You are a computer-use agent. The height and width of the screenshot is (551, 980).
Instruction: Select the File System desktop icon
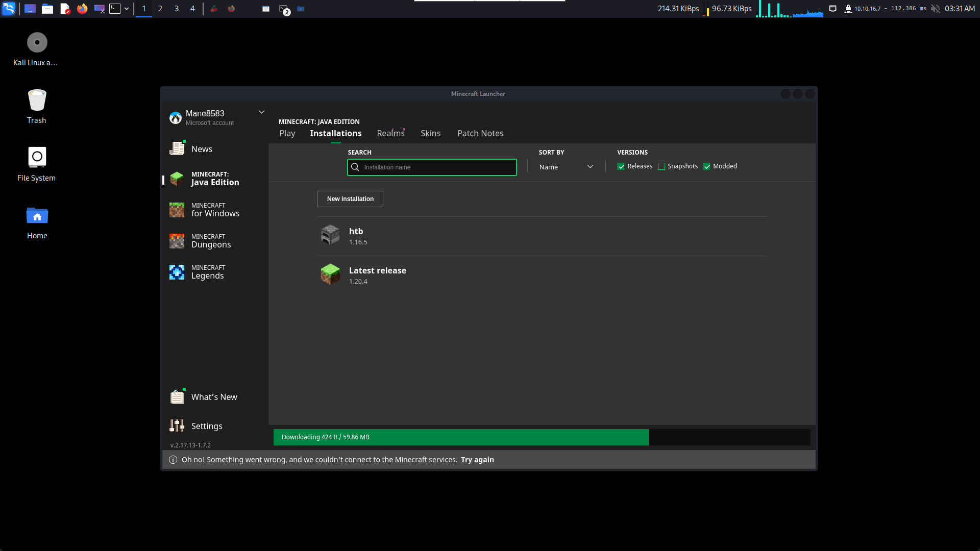37,157
